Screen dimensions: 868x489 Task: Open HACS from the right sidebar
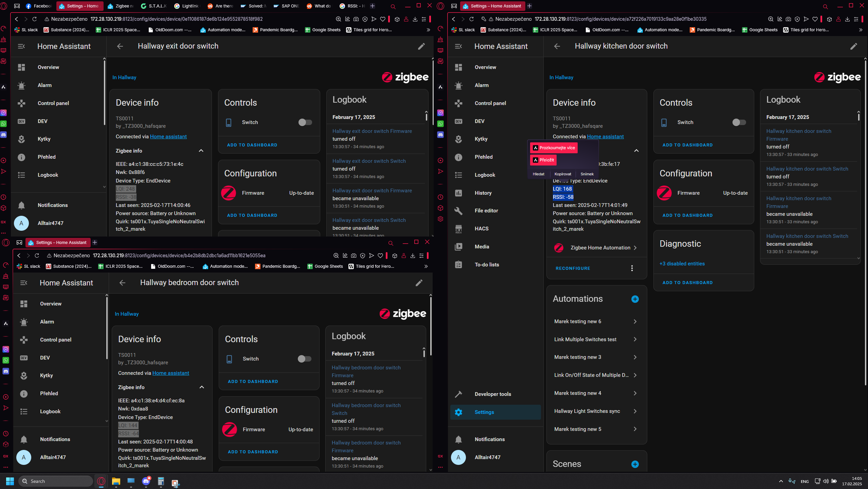tap(481, 229)
